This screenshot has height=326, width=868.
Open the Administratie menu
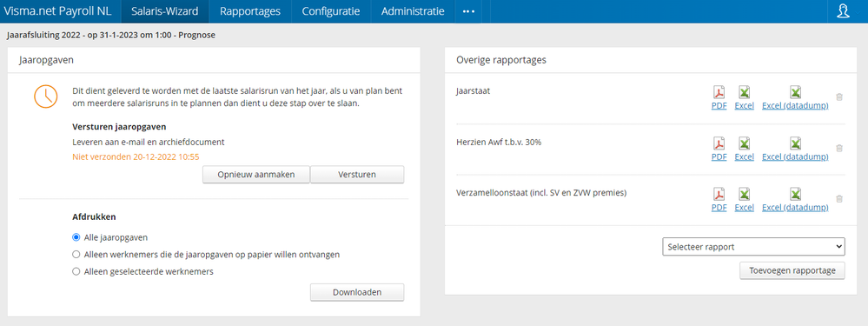click(413, 11)
